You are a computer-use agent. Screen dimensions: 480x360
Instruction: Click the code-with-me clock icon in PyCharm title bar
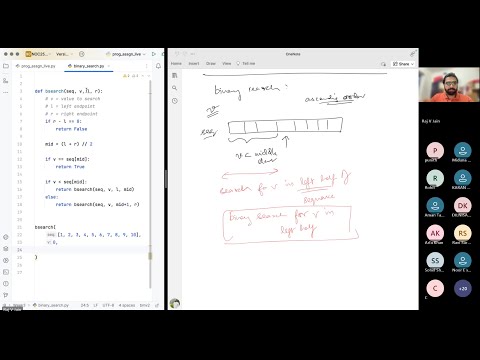[82, 54]
